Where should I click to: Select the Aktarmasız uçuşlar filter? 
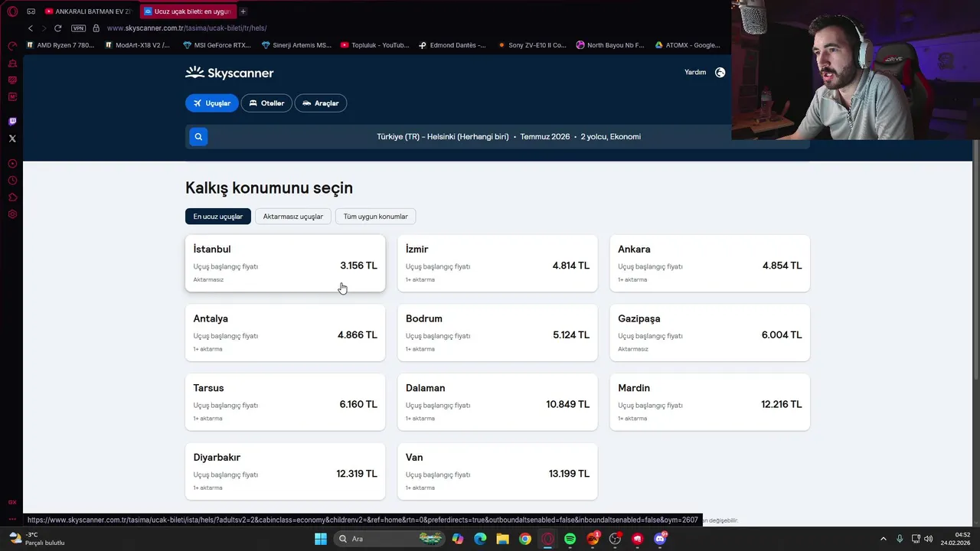click(293, 217)
